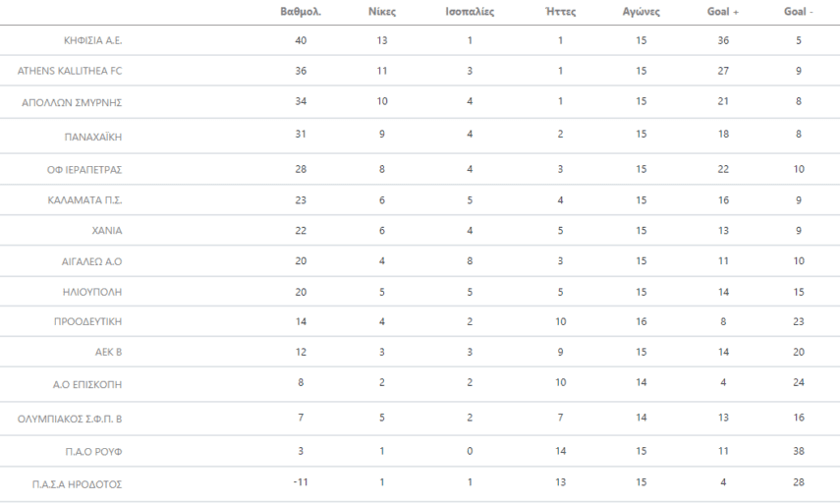
Task: Open ΟΦ ΙΕΡΑΠΕΤΡΑΣ team entry
Action: click(84, 169)
